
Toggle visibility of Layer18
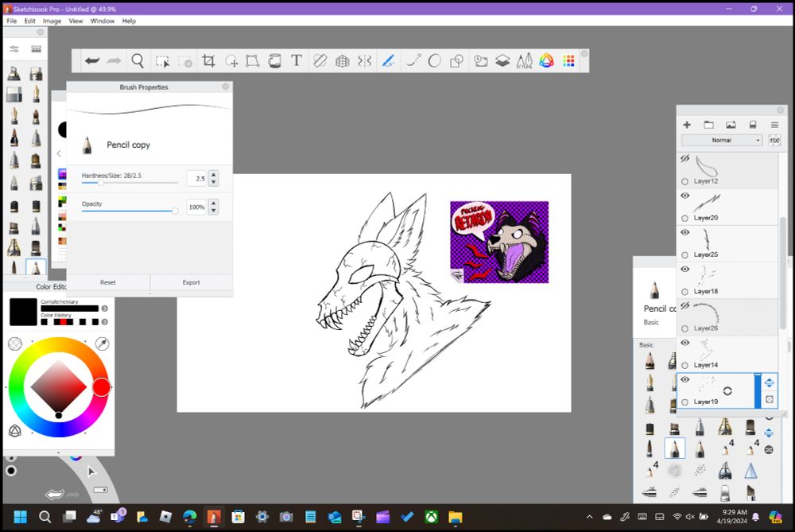(684, 270)
